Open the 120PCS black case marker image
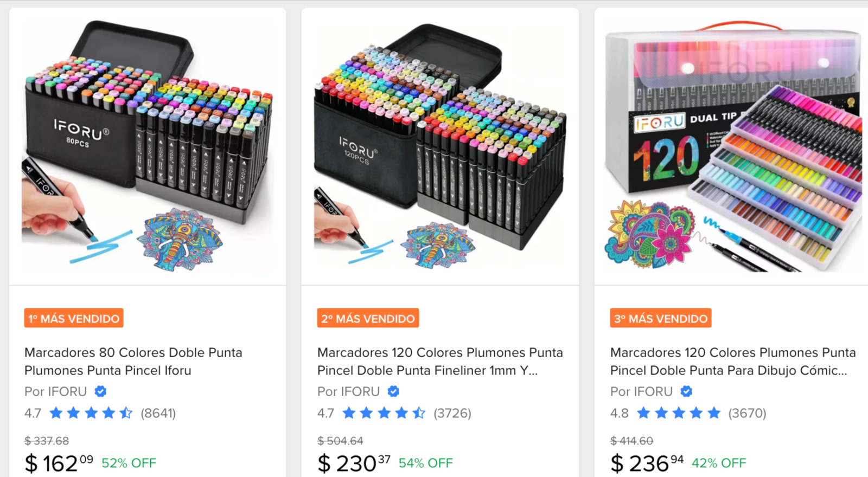The height and width of the screenshot is (477, 868). tap(440, 146)
